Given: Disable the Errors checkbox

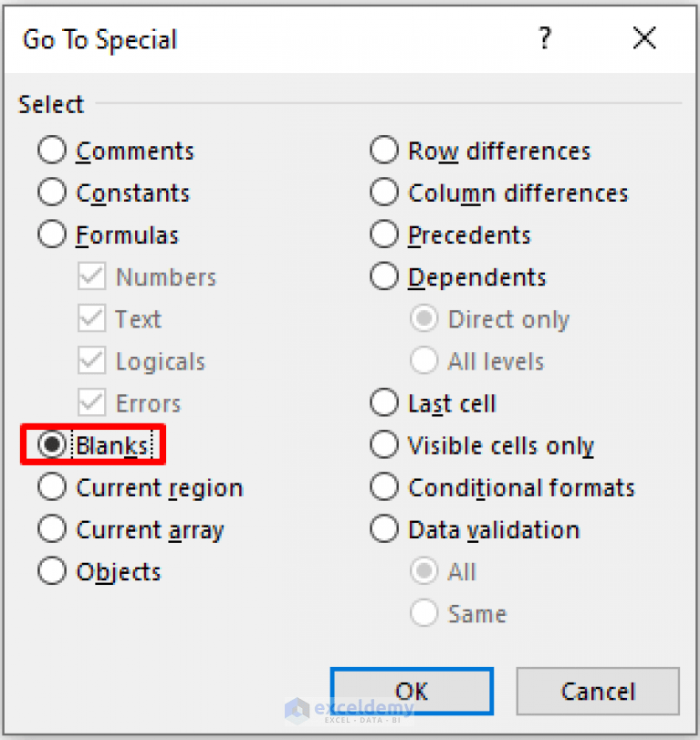Looking at the screenshot, I should [91, 402].
